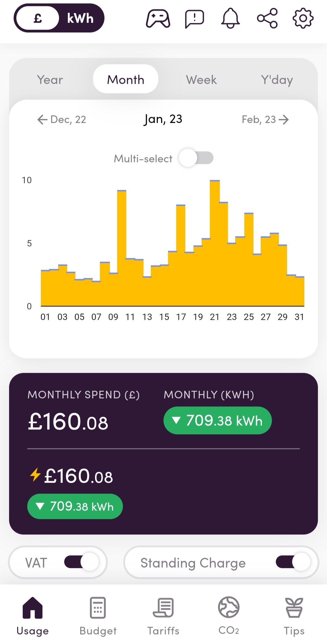Screen dimensions: 327x644
Task: Tap the share icon
Action: coord(267,18)
